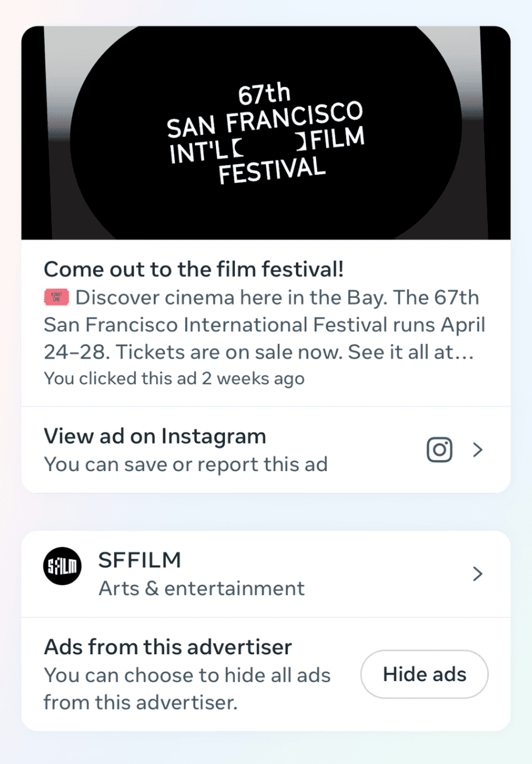Click the 67th text in the banner

(x=264, y=95)
